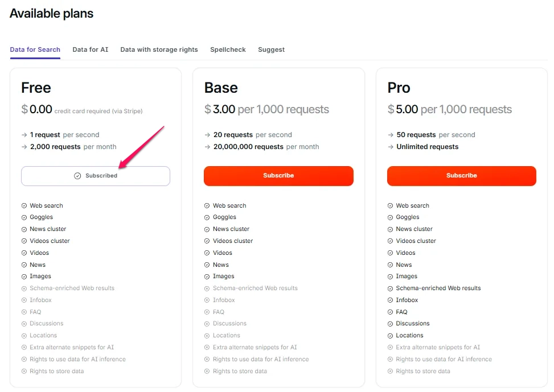Click the arrow icon next to 20 requests per second
Image resolution: width=554 pixels, height=392 pixels.
pos(207,135)
